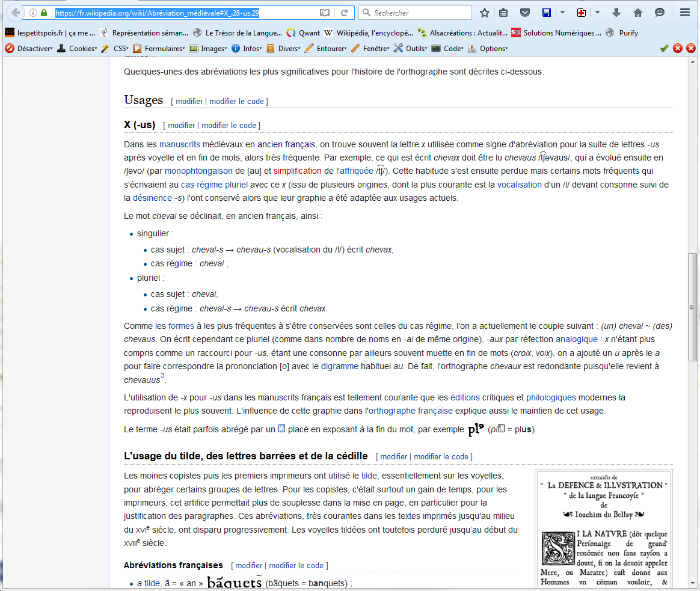Open the Firefox hamburger menu
The height and width of the screenshot is (591, 700).
coord(684,13)
